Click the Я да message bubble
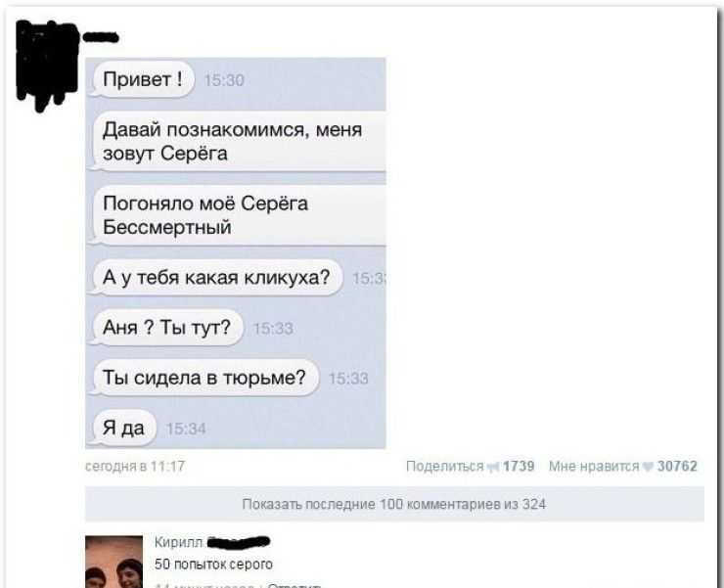724x588 pixels. tap(124, 429)
